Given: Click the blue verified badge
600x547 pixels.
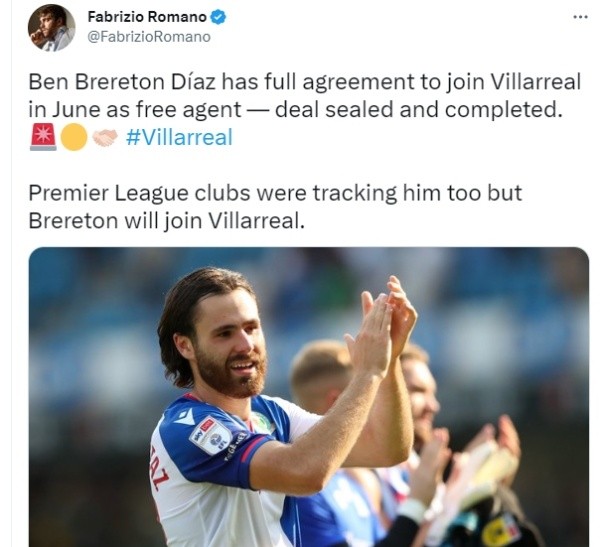Looking at the screenshot, I should click(218, 17).
